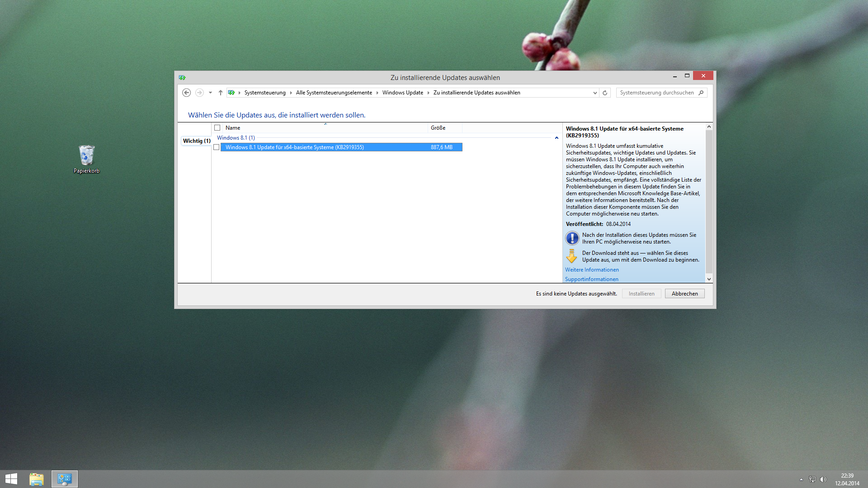Collapse the Windows 8.1 (1) group

(x=557, y=138)
